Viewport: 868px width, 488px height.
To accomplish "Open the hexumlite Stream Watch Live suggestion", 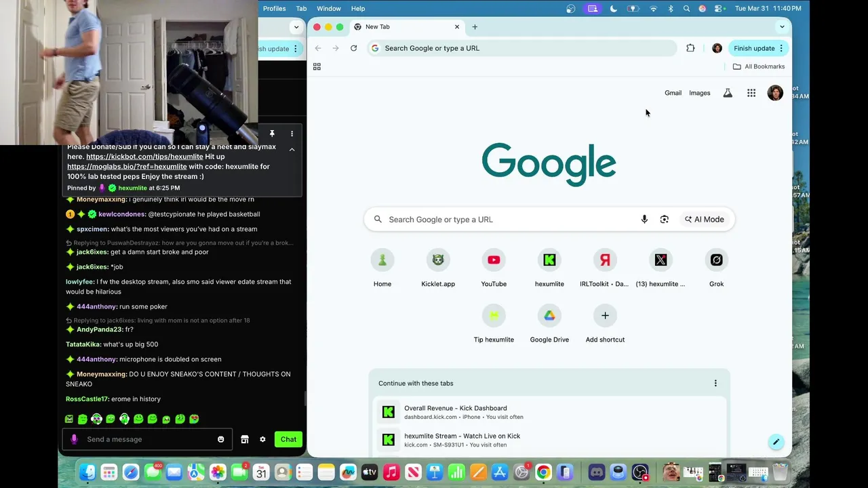I will [549, 440].
